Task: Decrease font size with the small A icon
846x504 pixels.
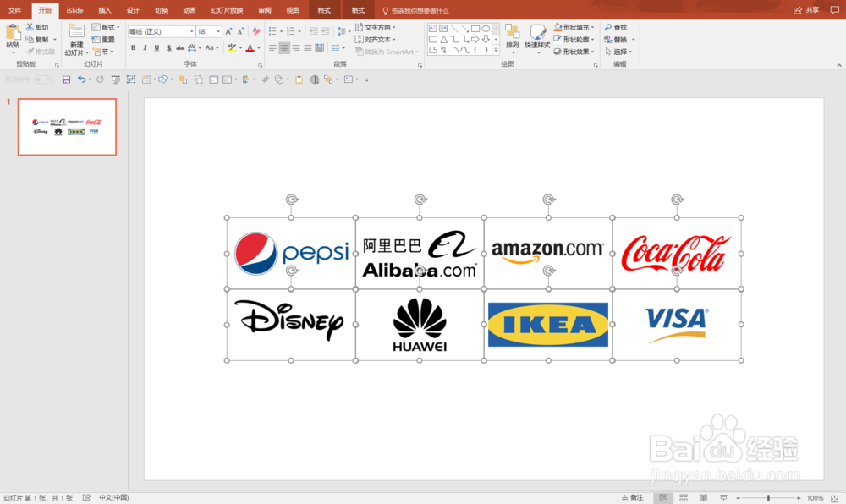Action: [x=240, y=31]
